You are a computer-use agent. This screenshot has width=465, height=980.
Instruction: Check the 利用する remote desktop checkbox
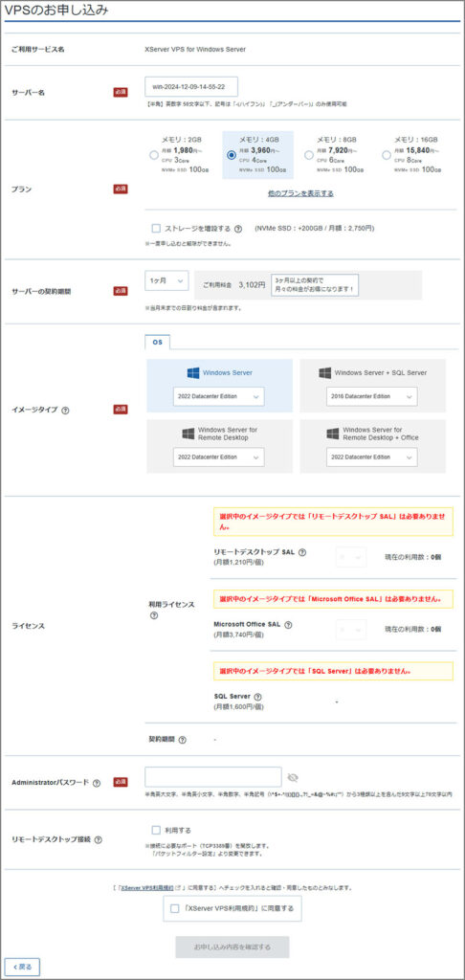(x=156, y=830)
